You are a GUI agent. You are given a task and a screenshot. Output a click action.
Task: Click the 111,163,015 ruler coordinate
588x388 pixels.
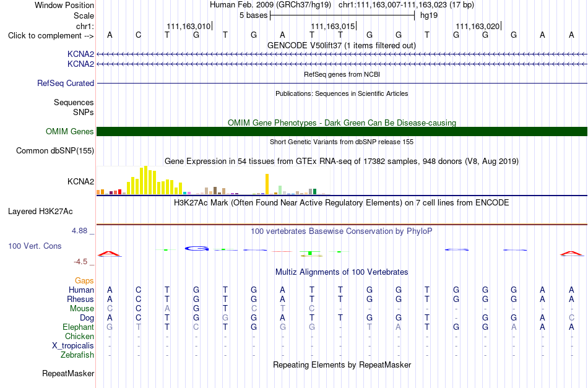333,26
